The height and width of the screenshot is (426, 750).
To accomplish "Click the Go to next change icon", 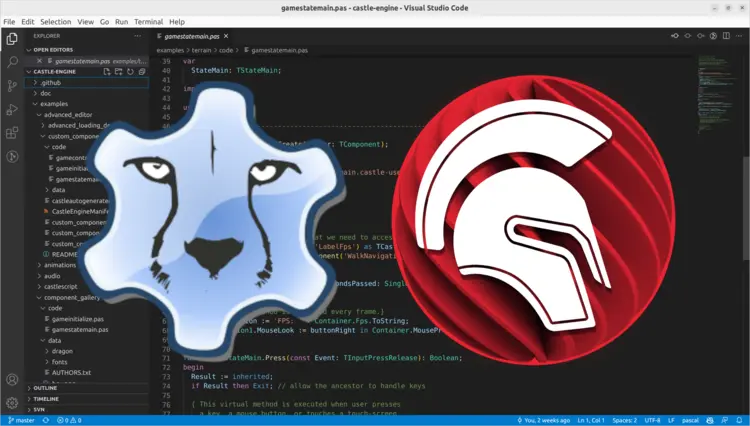I will [701, 36].
